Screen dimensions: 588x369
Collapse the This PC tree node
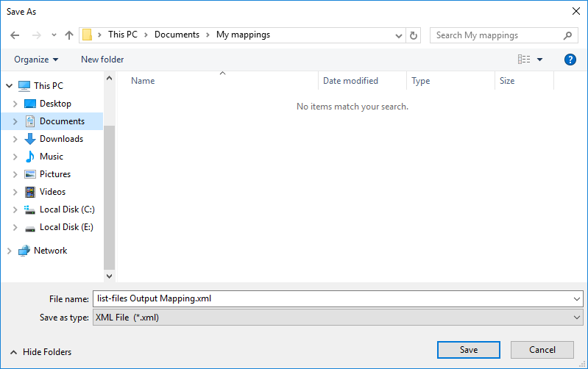[x=9, y=86]
